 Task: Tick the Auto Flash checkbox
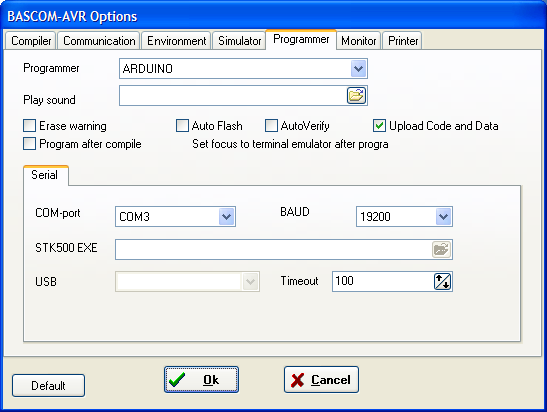(x=182, y=126)
